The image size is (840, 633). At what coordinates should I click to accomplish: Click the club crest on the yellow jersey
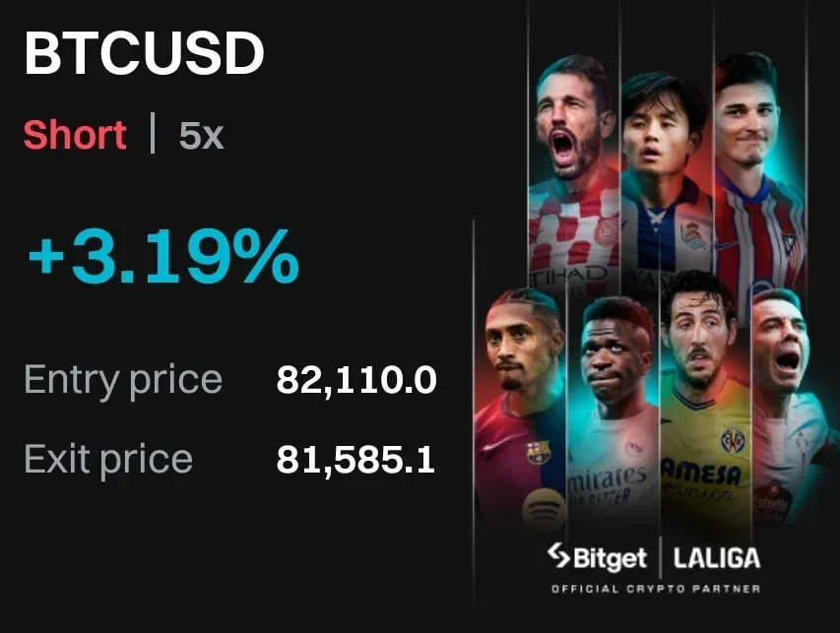(732, 439)
